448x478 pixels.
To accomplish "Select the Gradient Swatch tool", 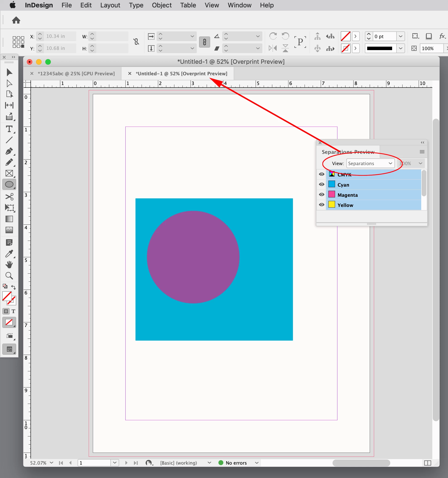I will (9, 219).
